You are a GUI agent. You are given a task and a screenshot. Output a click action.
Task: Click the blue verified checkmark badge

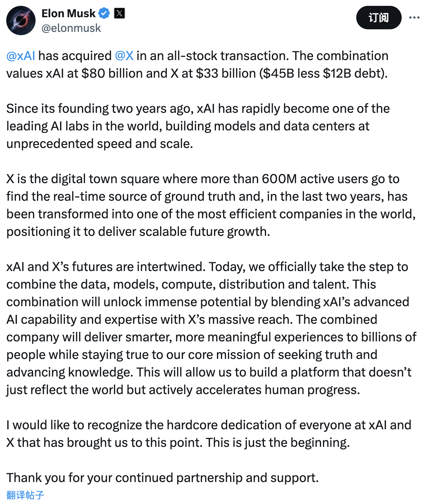click(104, 14)
